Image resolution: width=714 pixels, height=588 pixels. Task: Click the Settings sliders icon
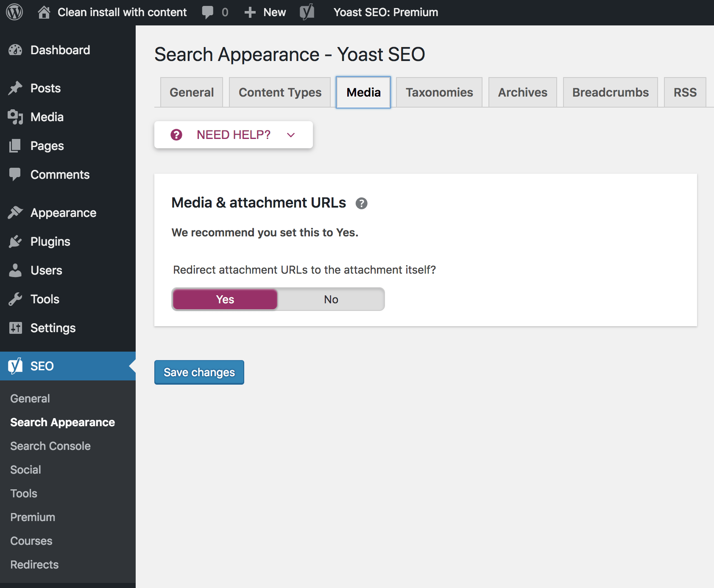(x=15, y=328)
